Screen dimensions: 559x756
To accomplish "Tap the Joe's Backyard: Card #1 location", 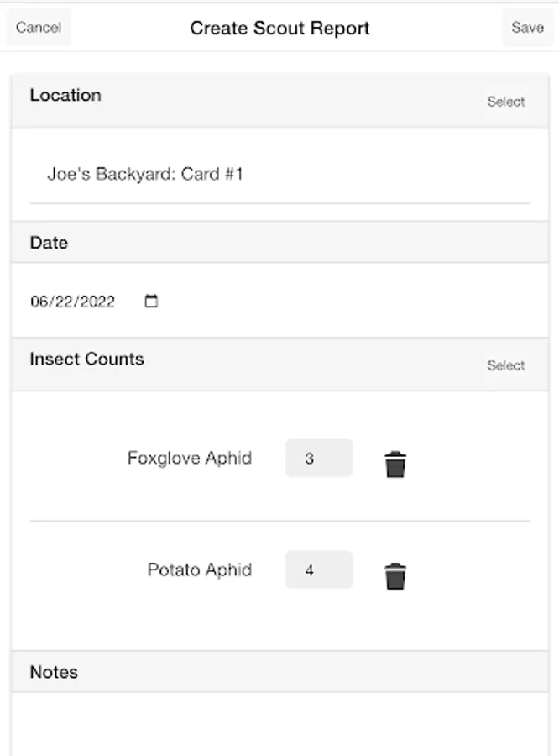I will (x=145, y=175).
